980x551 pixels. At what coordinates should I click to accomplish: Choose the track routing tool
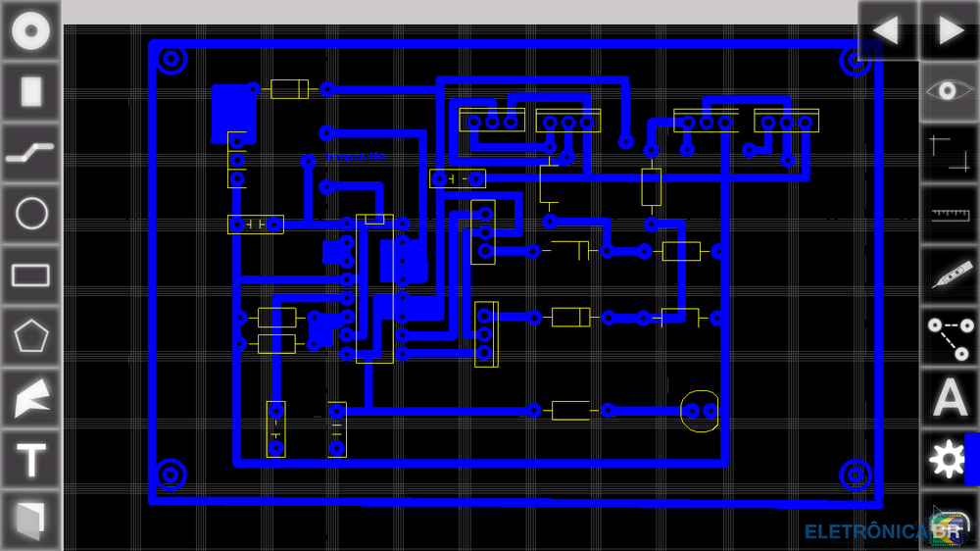coord(30,152)
